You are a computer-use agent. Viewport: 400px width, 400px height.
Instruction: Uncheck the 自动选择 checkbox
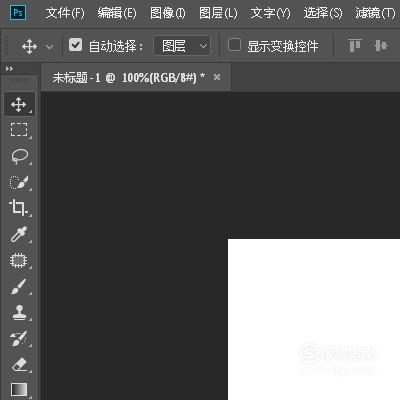pos(75,45)
